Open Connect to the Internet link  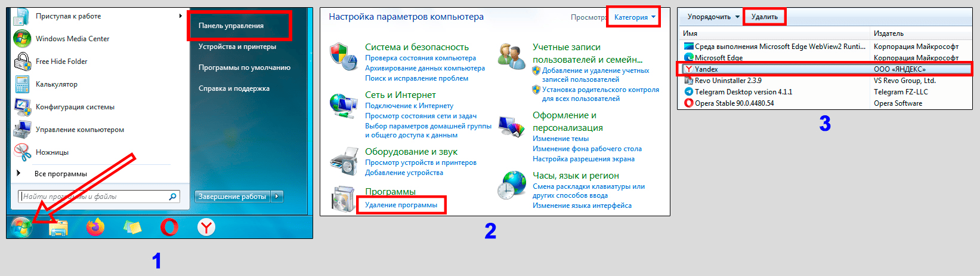pyautogui.click(x=409, y=106)
